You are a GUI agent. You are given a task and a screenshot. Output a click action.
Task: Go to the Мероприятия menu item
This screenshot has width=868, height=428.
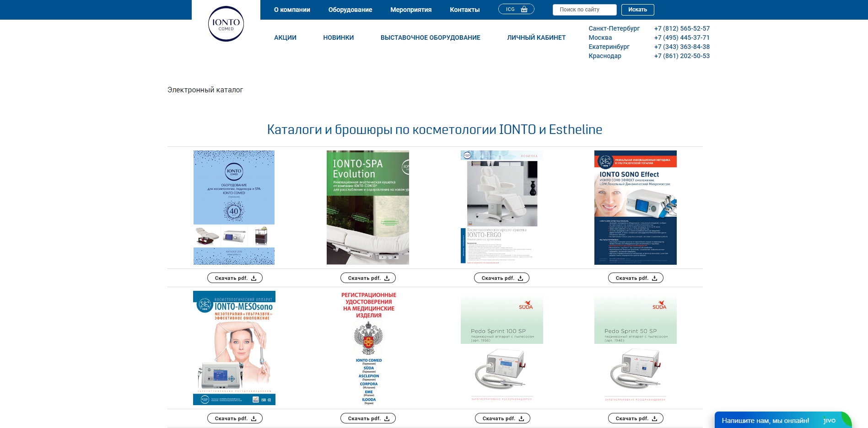click(411, 10)
